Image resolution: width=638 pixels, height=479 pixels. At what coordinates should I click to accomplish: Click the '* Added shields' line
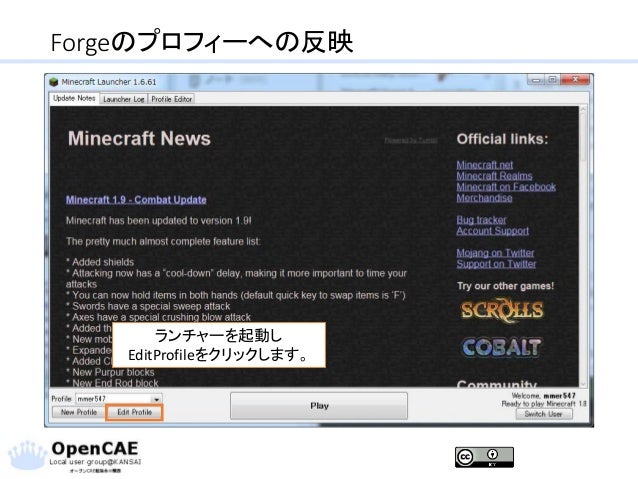(100, 262)
